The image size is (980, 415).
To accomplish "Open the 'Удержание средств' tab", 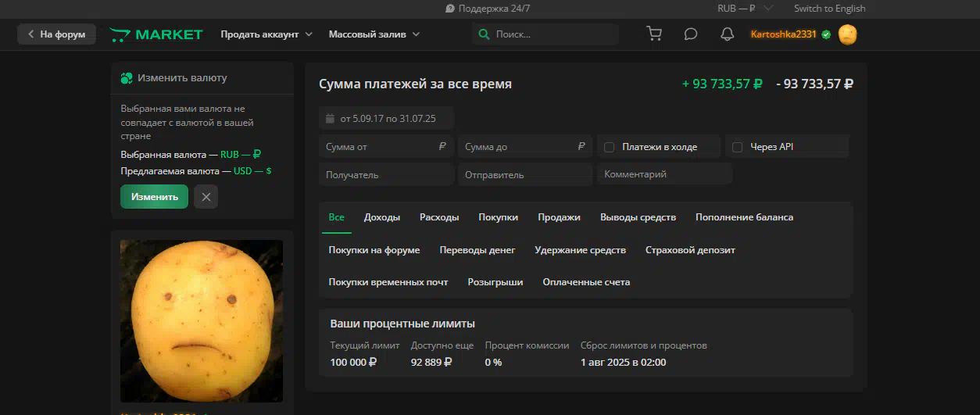I will click(x=581, y=250).
